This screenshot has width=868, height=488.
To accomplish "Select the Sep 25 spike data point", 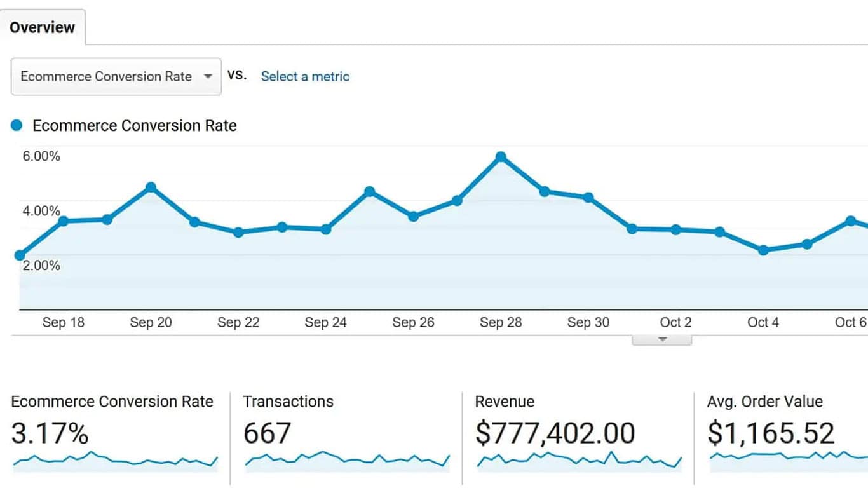I will (370, 190).
